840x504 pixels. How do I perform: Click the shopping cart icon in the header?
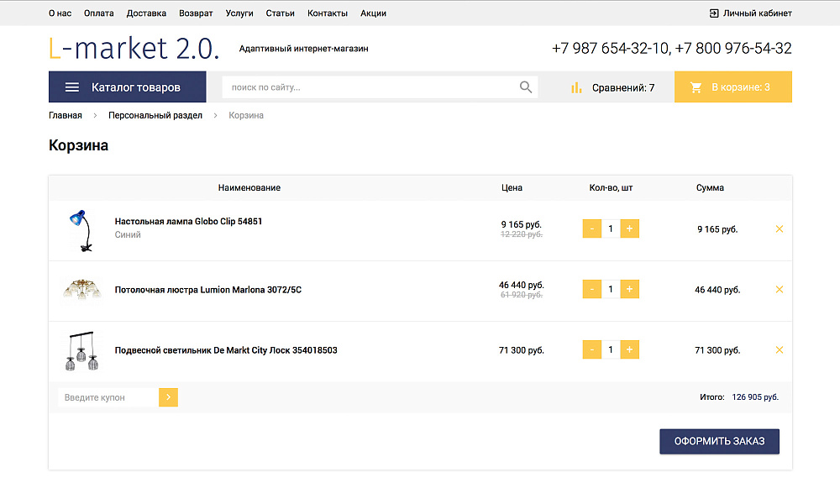(x=695, y=87)
